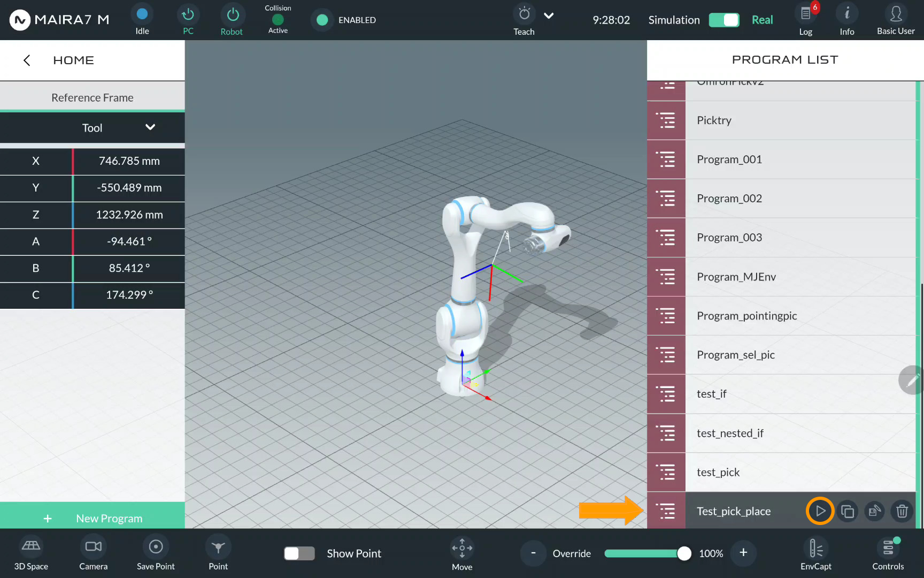Select the test_nested_if program

[800, 433]
